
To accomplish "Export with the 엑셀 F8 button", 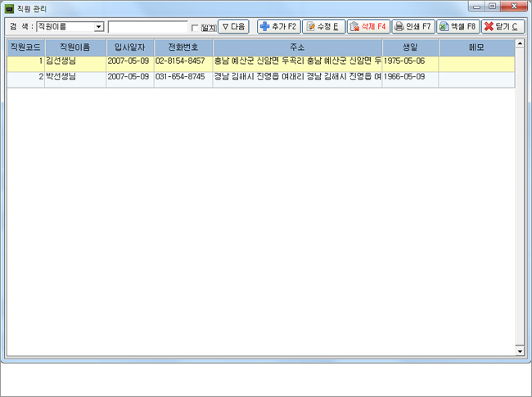I will tap(458, 26).
